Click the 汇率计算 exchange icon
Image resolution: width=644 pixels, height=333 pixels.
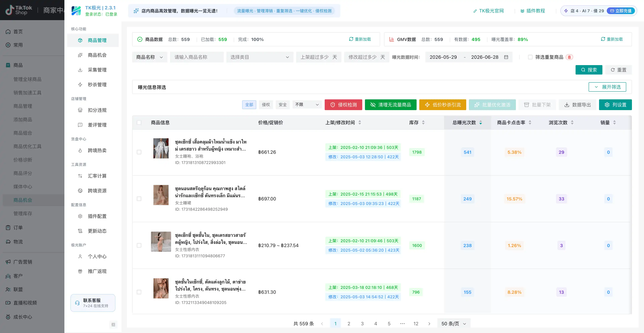tap(80, 176)
